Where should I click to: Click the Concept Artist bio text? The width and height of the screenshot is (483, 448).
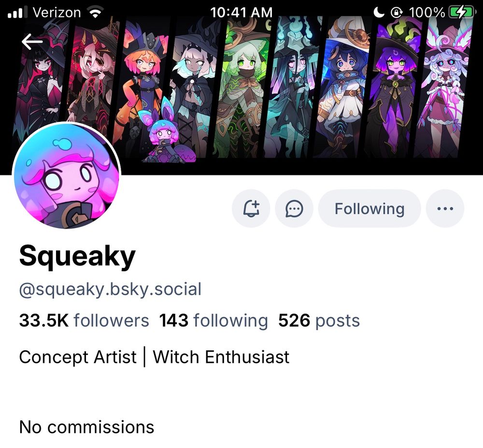(x=78, y=357)
